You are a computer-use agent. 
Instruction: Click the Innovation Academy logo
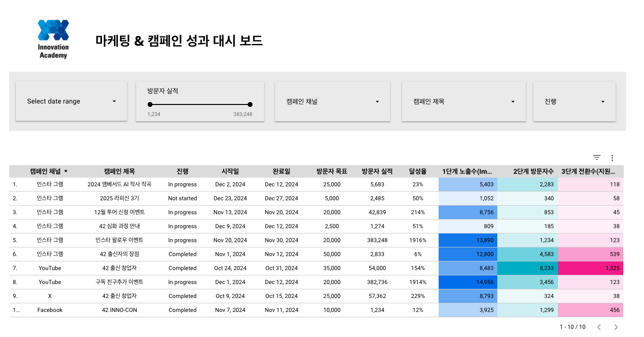[53, 39]
